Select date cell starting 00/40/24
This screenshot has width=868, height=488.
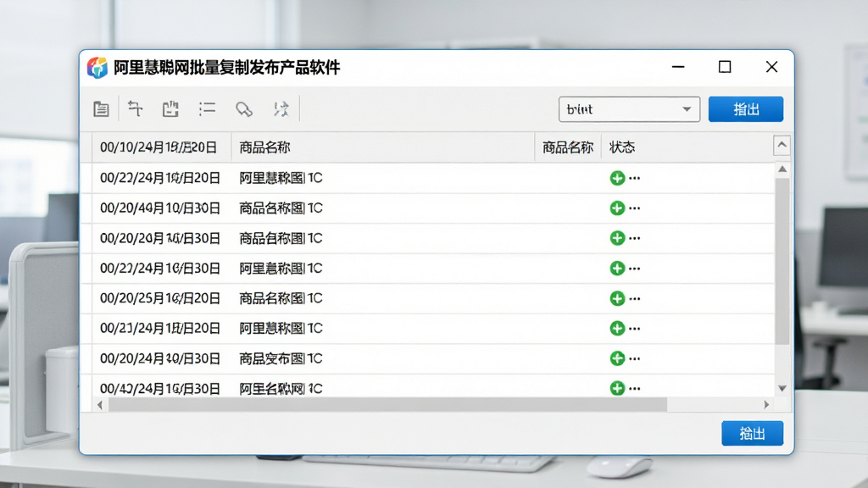[160, 388]
